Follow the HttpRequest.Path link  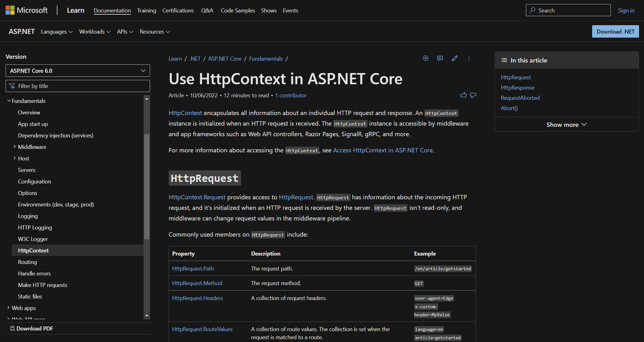193,268
